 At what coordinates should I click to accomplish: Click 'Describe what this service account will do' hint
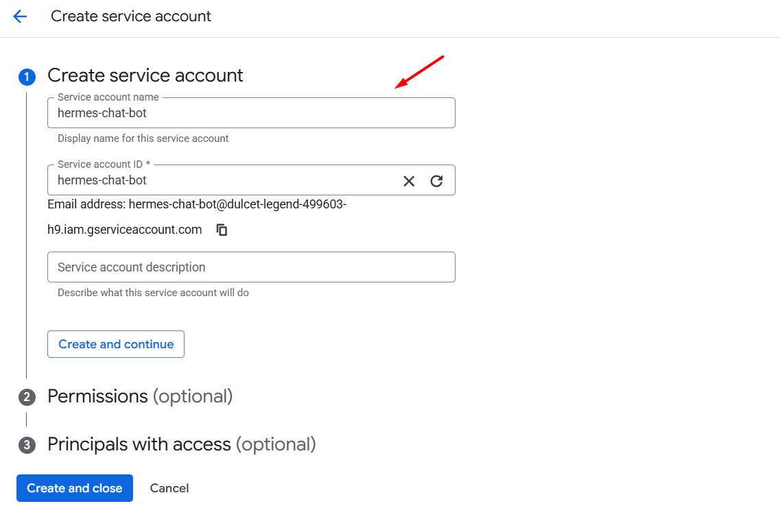tap(153, 293)
